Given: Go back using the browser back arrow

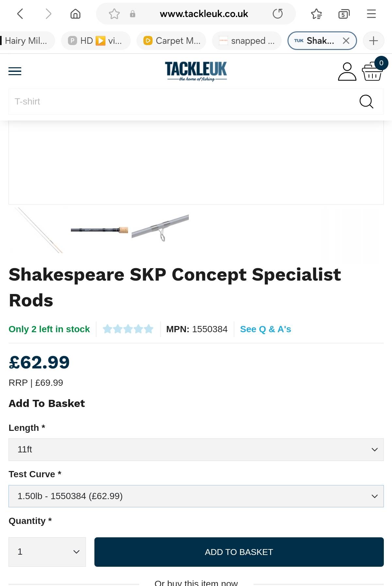Looking at the screenshot, I should (x=20, y=14).
